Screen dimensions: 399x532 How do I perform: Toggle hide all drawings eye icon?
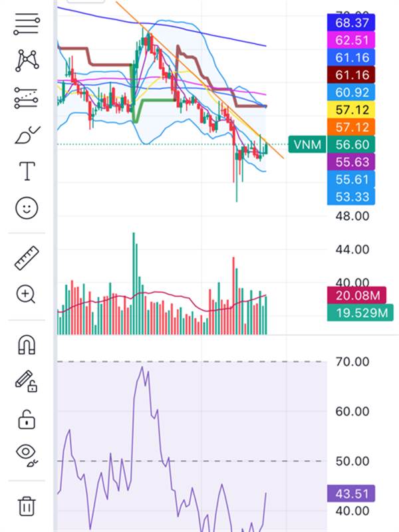pos(27,456)
